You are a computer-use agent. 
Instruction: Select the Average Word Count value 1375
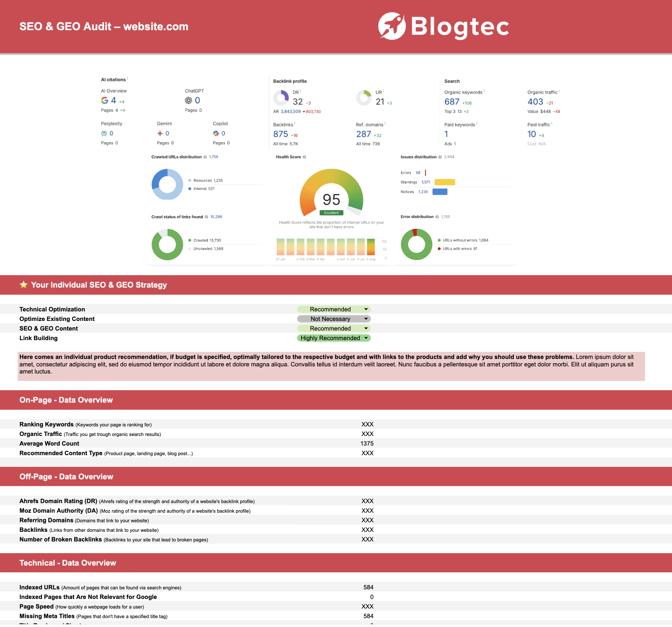(x=367, y=443)
